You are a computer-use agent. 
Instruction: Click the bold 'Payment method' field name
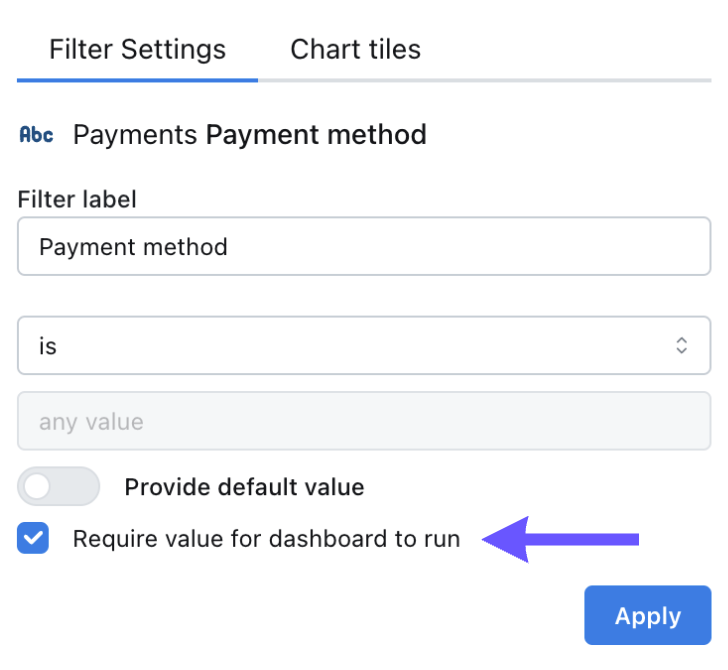[316, 135]
